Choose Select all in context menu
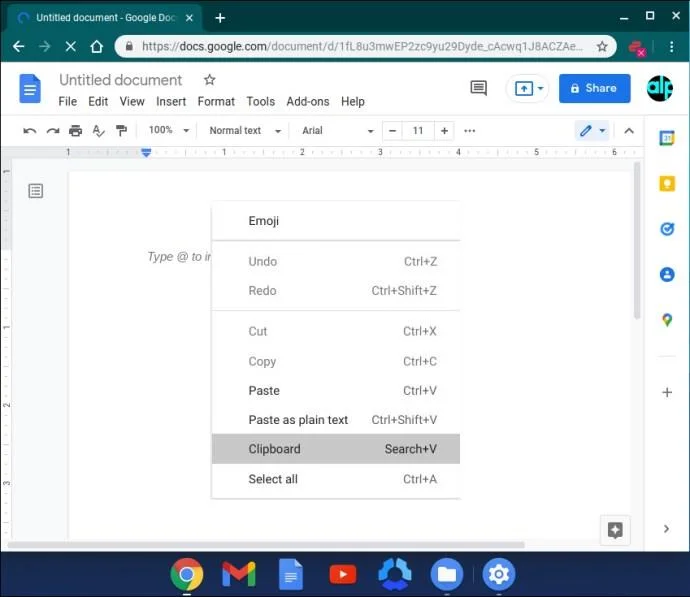This screenshot has width=690, height=597. coord(336,479)
